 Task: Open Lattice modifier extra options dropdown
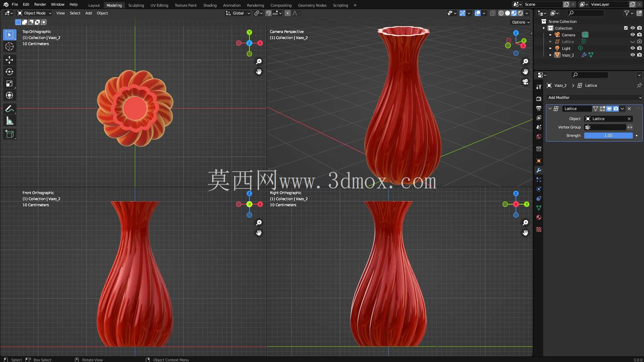click(x=622, y=109)
